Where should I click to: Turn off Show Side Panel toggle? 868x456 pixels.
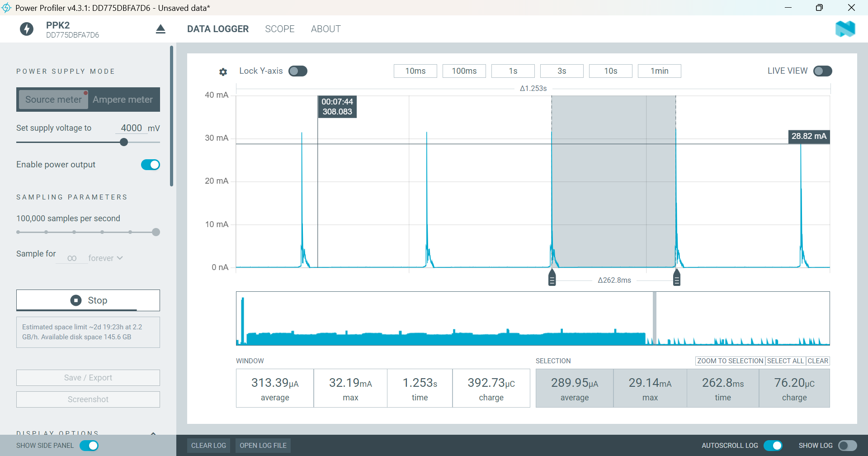tap(89, 446)
